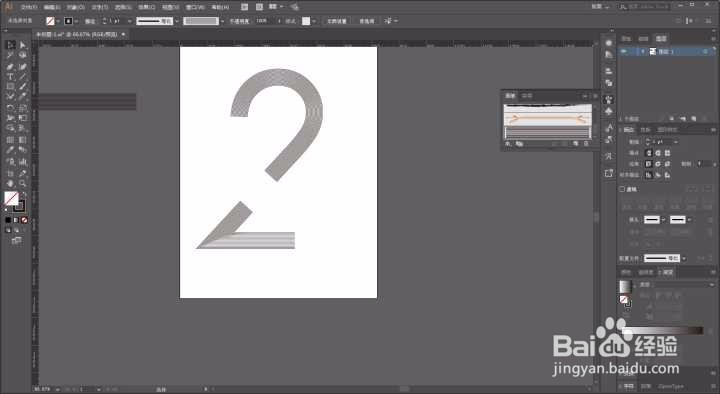Toggle visibility eye of layer 图层 1
The height and width of the screenshot is (394, 720).
coord(624,51)
